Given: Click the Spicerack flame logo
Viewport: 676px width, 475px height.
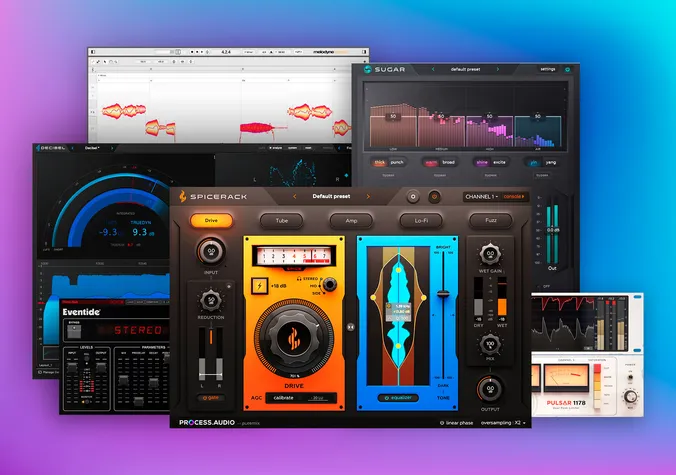Looking at the screenshot, I should click(183, 197).
